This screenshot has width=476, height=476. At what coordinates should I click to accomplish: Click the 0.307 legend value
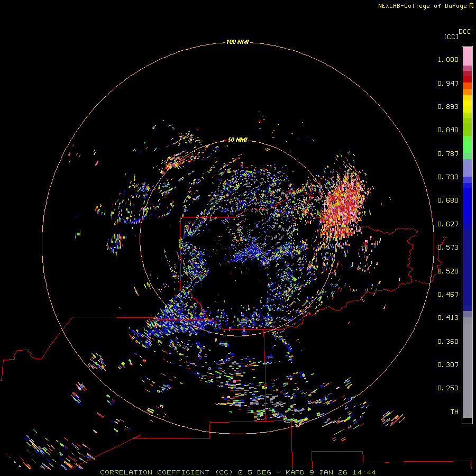(448, 365)
